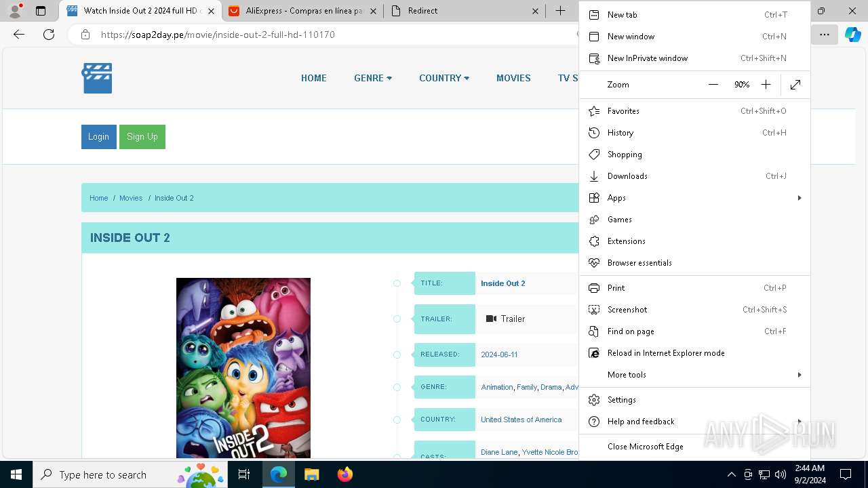Open Favorites from the Edge menu

pyautogui.click(x=694, y=111)
